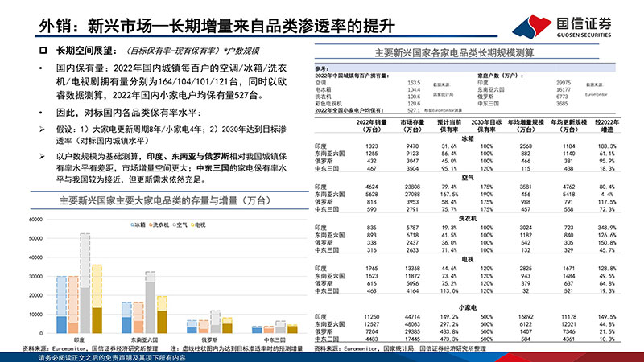The height and width of the screenshot is (362, 644).
Task: Click the 12527 sales value under 小家电
Action: pos(371,324)
